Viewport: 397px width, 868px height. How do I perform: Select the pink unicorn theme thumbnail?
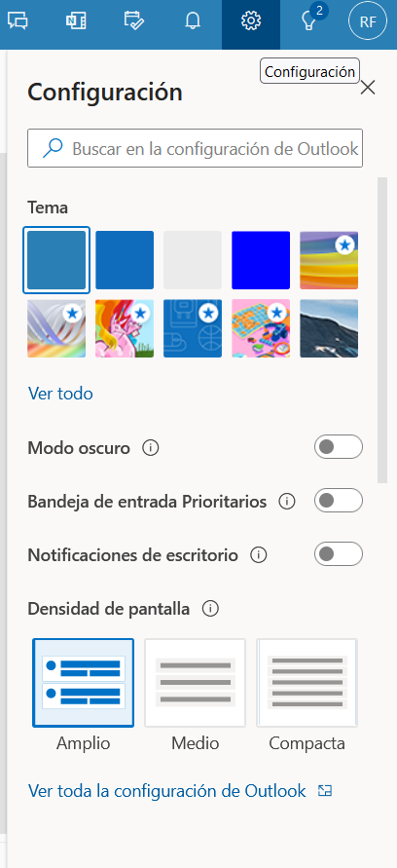[125, 328]
